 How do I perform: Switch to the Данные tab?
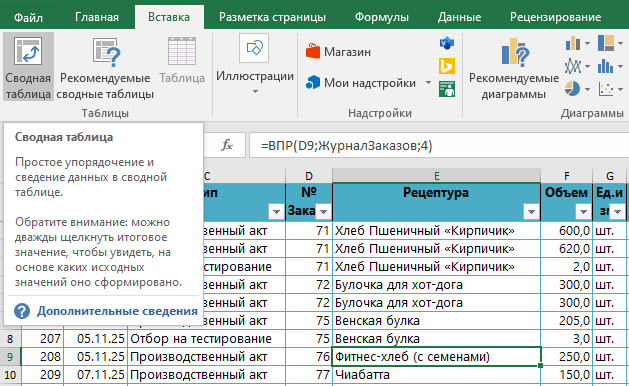tap(459, 17)
